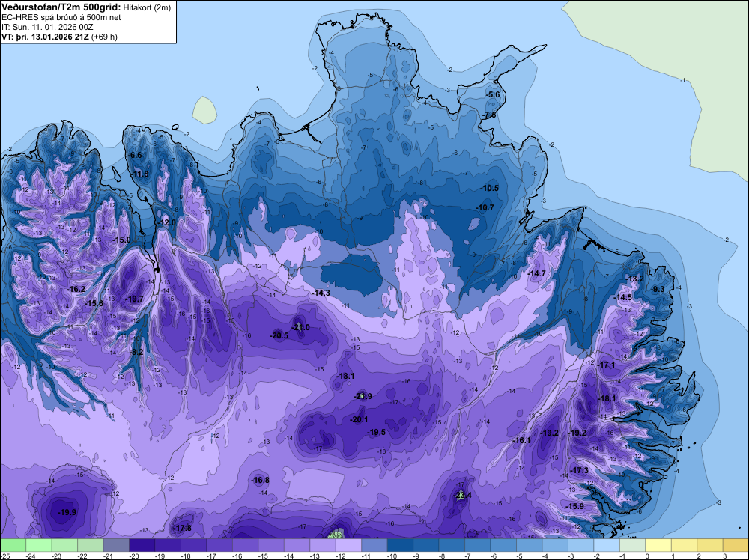Click the Hitakort (2m) label in header

pos(147,7)
